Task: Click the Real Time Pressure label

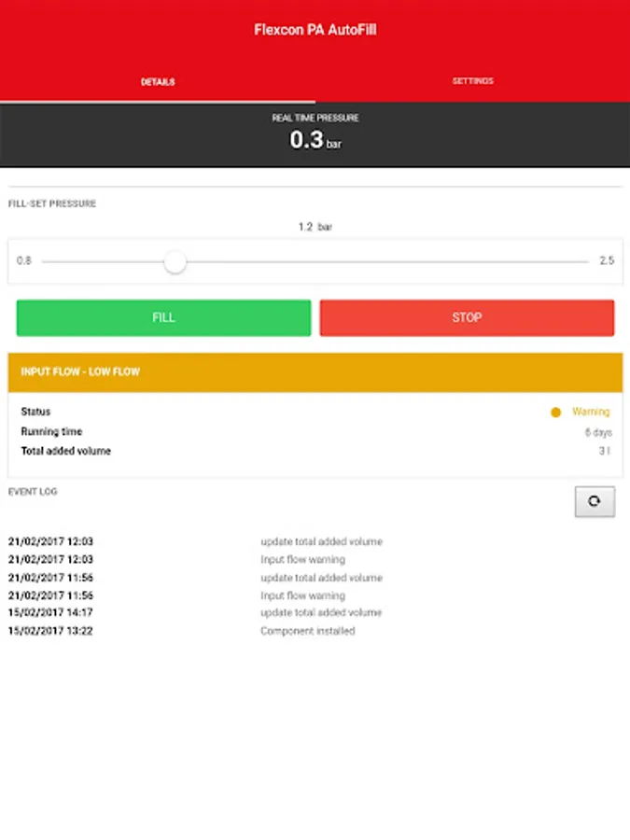Action: (315, 118)
